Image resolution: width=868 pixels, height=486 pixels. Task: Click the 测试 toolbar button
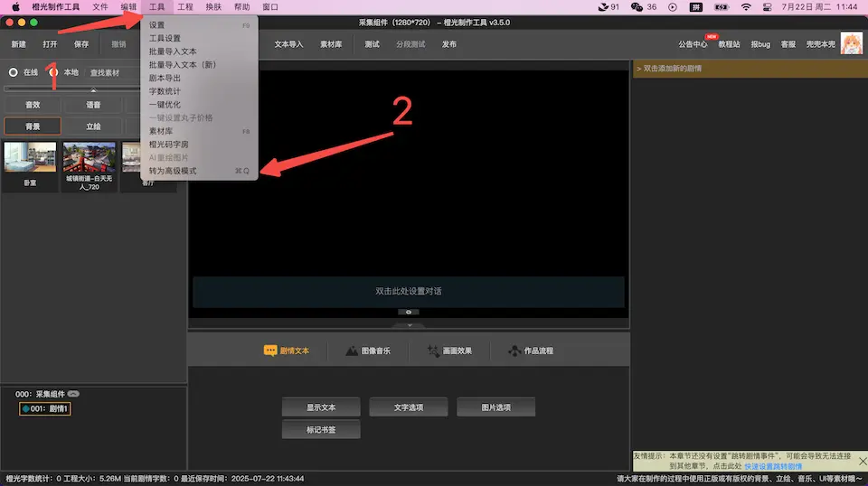tap(372, 44)
